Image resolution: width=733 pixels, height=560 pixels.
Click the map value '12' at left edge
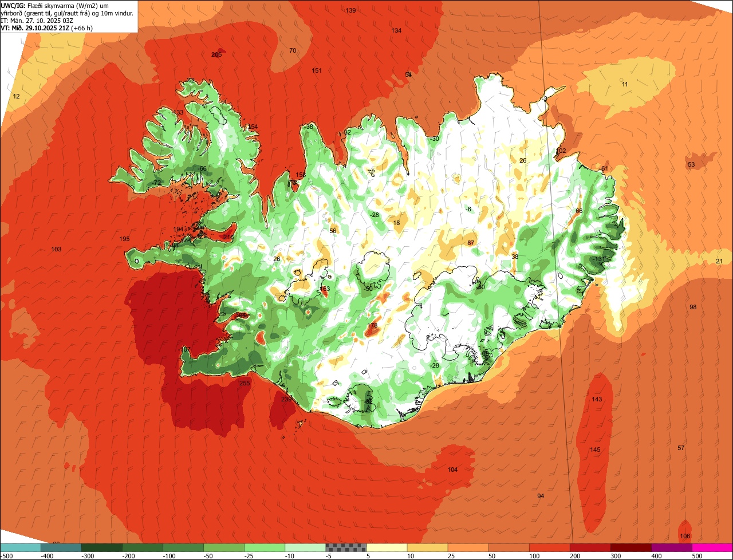pyautogui.click(x=16, y=96)
